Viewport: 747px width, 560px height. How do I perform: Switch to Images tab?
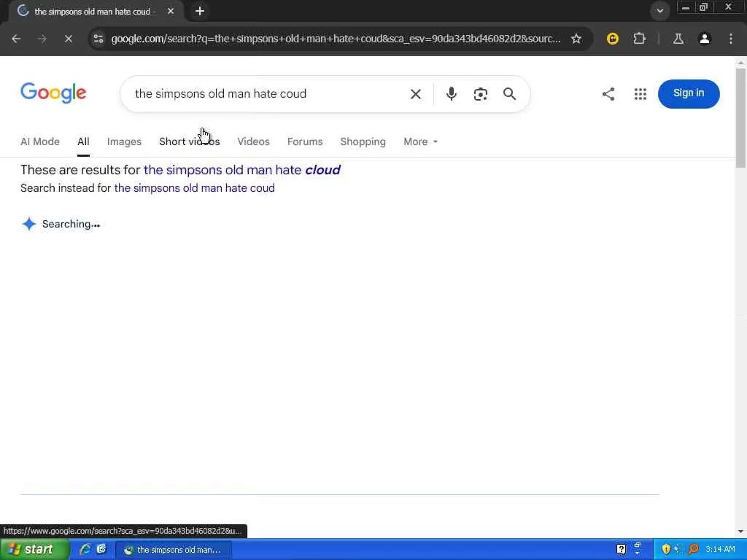[124, 142]
